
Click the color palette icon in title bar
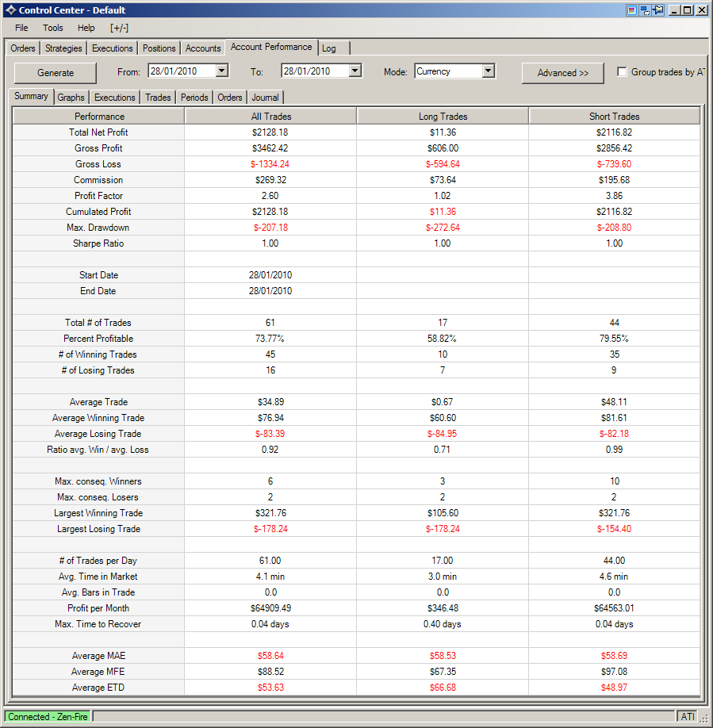[631, 10]
